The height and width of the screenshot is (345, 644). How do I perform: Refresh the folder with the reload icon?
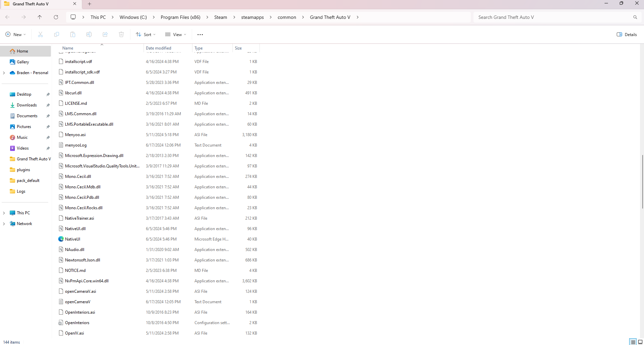point(56,17)
